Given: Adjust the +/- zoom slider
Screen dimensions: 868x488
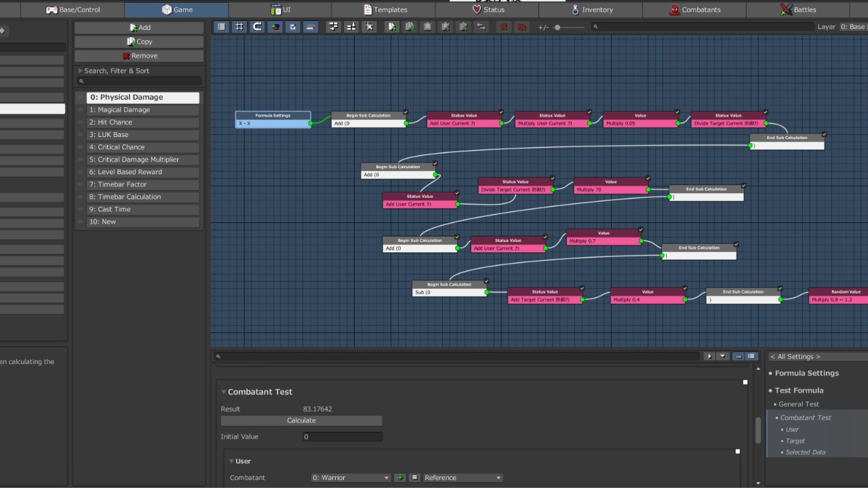Looking at the screenshot, I should [x=557, y=27].
